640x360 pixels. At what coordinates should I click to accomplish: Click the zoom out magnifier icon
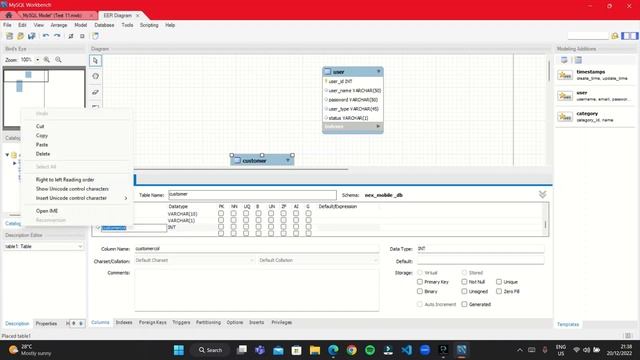(58, 60)
